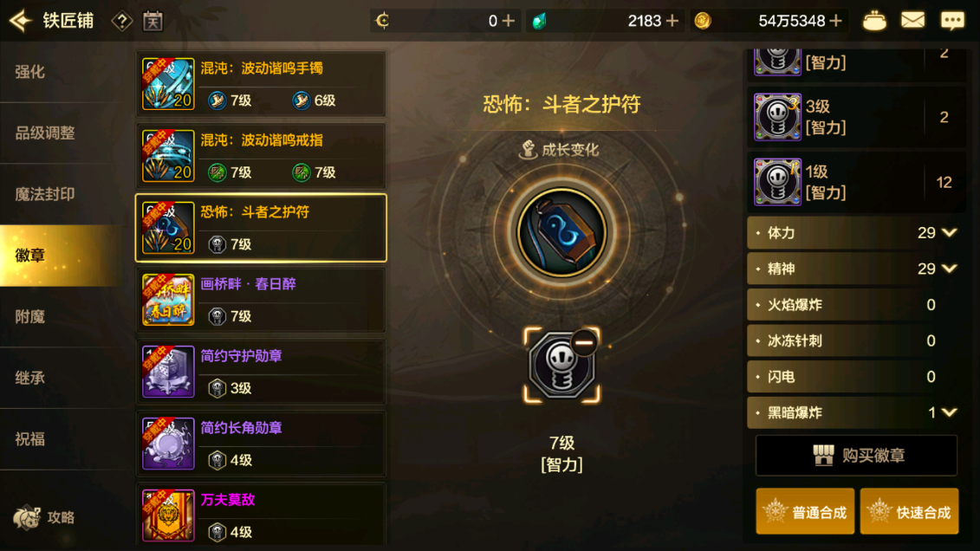
Task: Expand the 精神 stat chevron
Action: (x=950, y=269)
